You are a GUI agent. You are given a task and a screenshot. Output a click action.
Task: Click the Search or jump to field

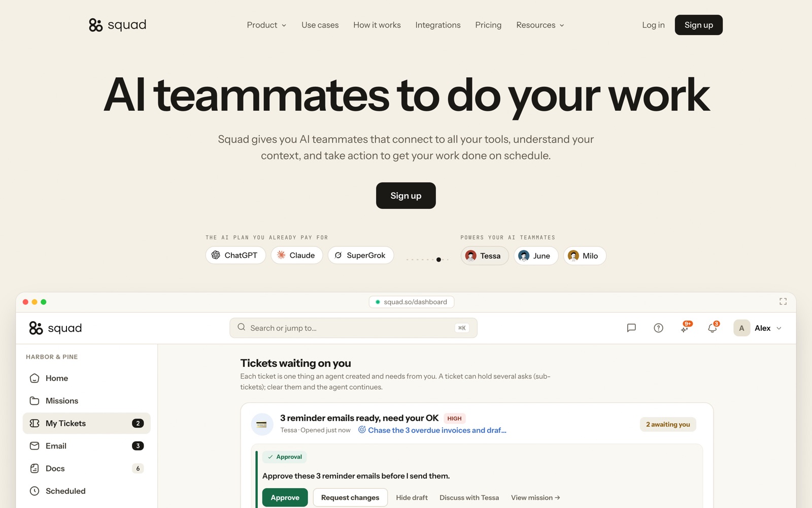click(x=353, y=328)
